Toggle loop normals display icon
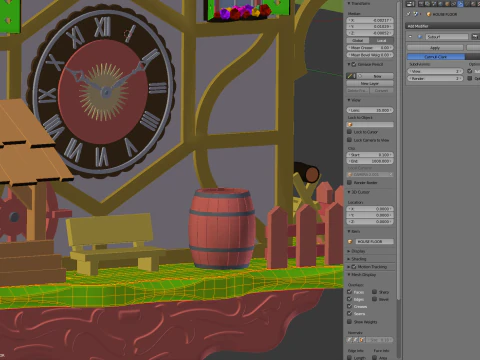 tap(356, 340)
